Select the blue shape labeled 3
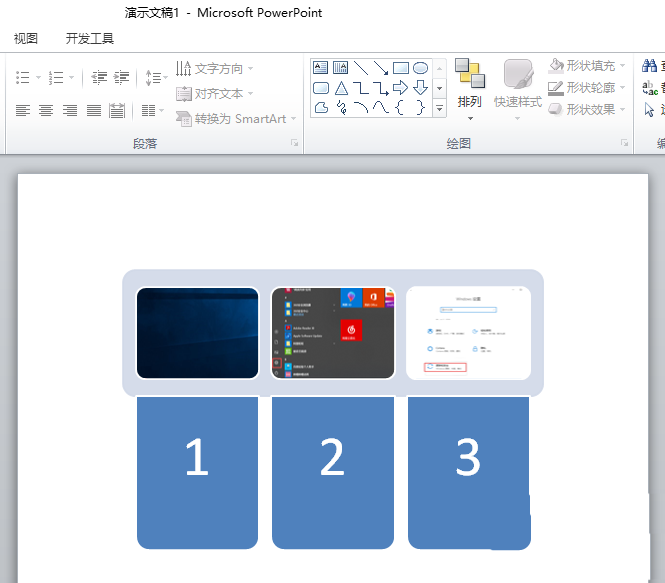665x583 pixels. [x=469, y=473]
